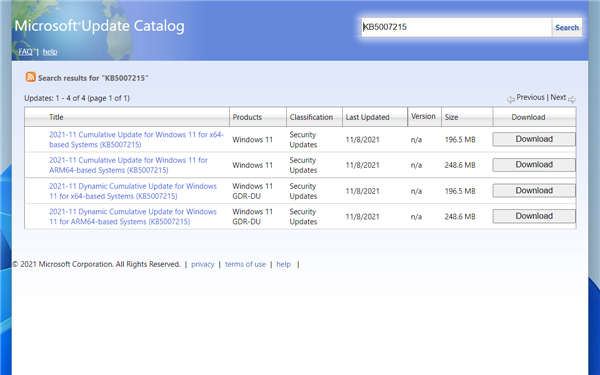Download the x64 Dynamic Cumulative Update

[x=534, y=191]
